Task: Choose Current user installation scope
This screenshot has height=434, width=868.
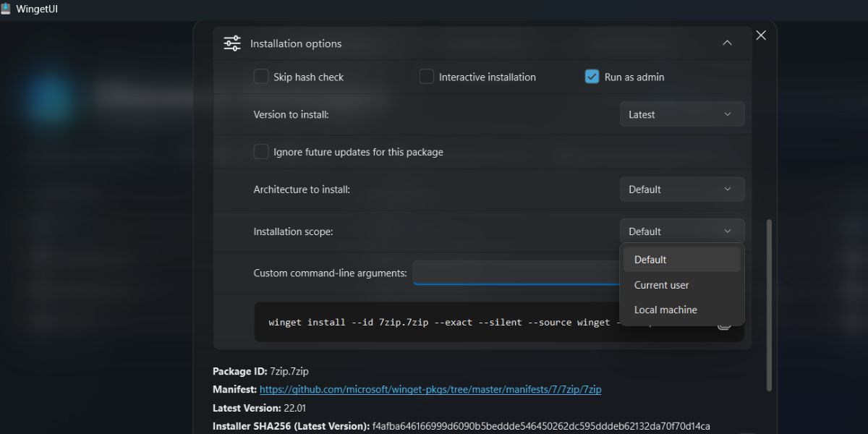Action: click(682, 285)
